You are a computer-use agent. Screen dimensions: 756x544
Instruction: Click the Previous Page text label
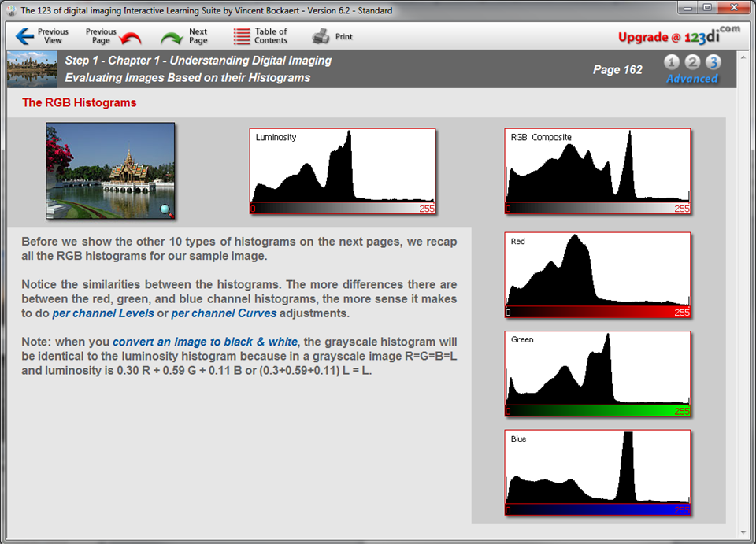point(101,36)
